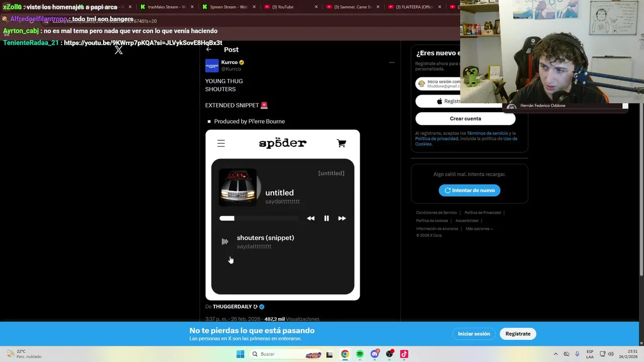The width and height of the screenshot is (644, 362).
Task: Close the Spreen Stream tab
Action: [x=254, y=7]
